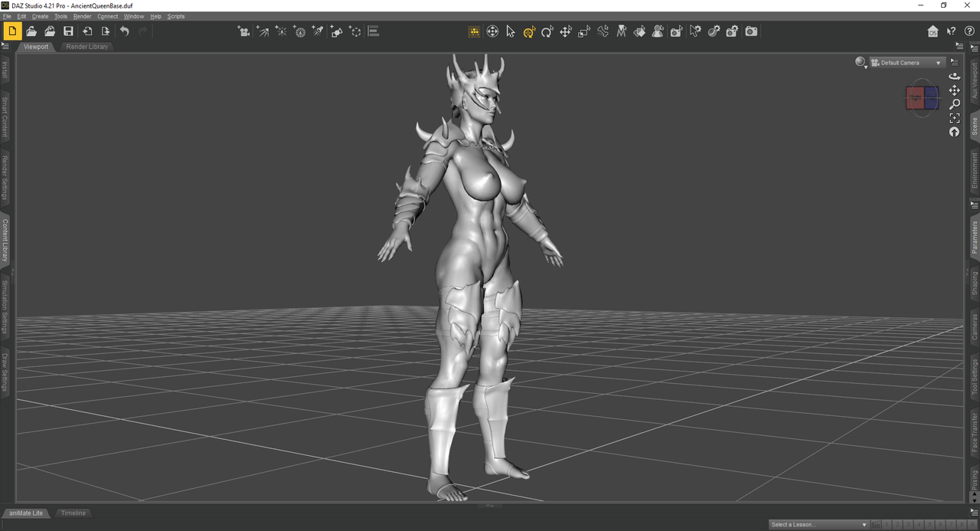Click the view orientation cube
Screen dimensions: 980x531
point(922,97)
